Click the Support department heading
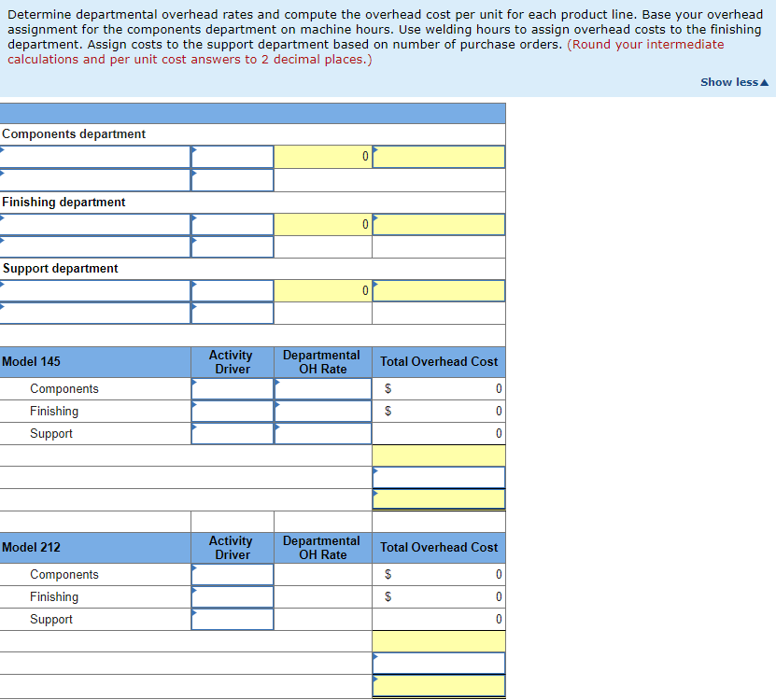This screenshot has width=776, height=700. click(x=61, y=269)
